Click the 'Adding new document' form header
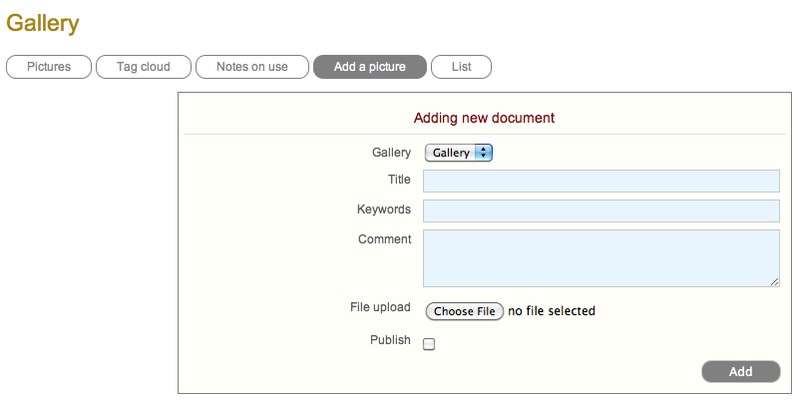 click(484, 118)
